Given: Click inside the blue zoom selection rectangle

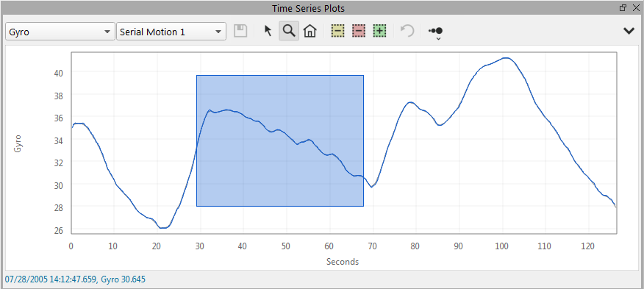Looking at the screenshot, I should click(280, 140).
